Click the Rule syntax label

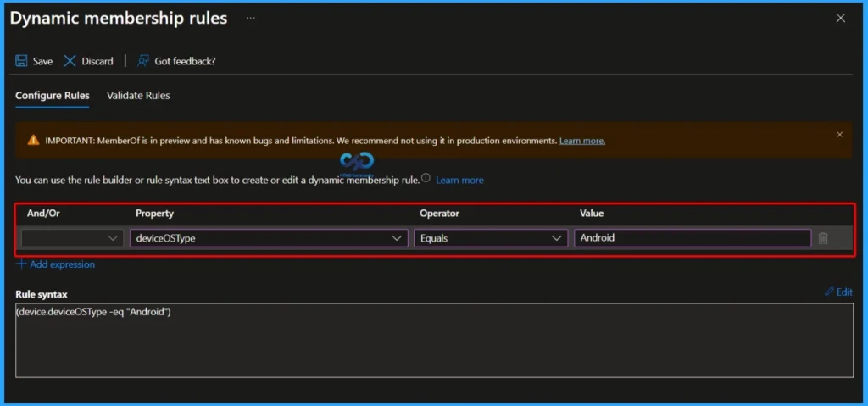point(42,294)
